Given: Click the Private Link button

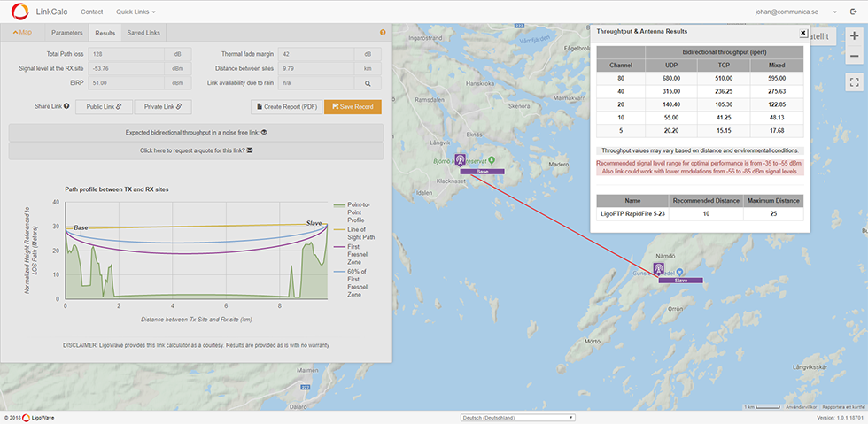Looking at the screenshot, I should pos(163,107).
